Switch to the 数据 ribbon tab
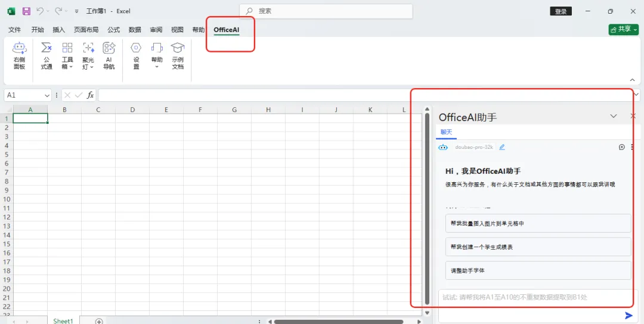Screen dimensions: 644x324 [135, 30]
